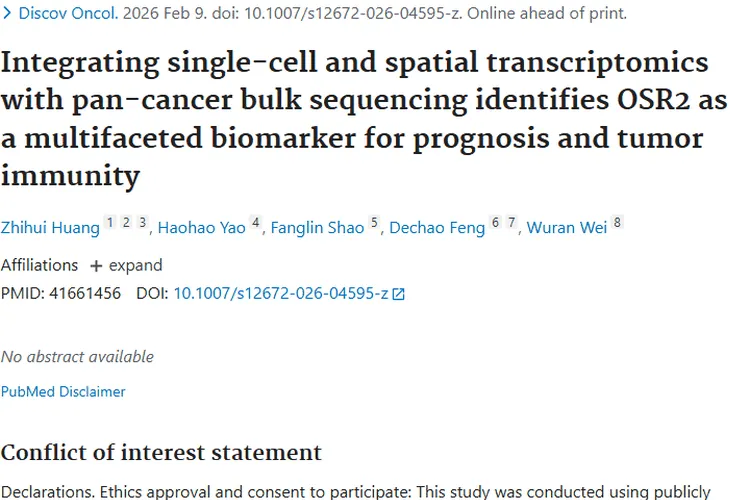
Task: Open author Fanglin Shao's link
Action: (318, 228)
